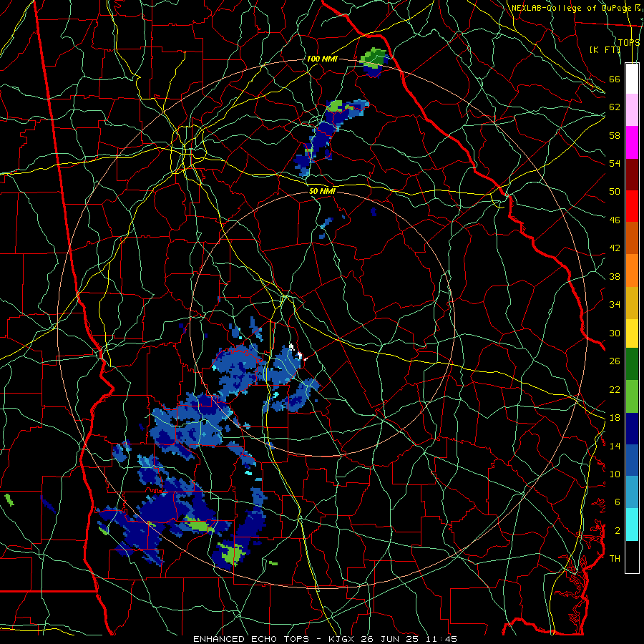Click the magenta 58 kft legend swatch
This screenshot has width=644, height=644.
pyautogui.click(x=632, y=142)
